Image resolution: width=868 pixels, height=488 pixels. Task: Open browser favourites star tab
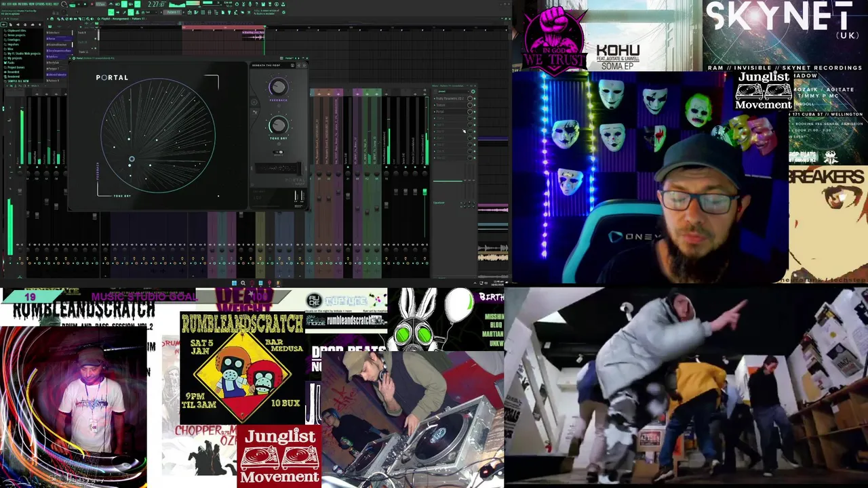[x=40, y=24]
